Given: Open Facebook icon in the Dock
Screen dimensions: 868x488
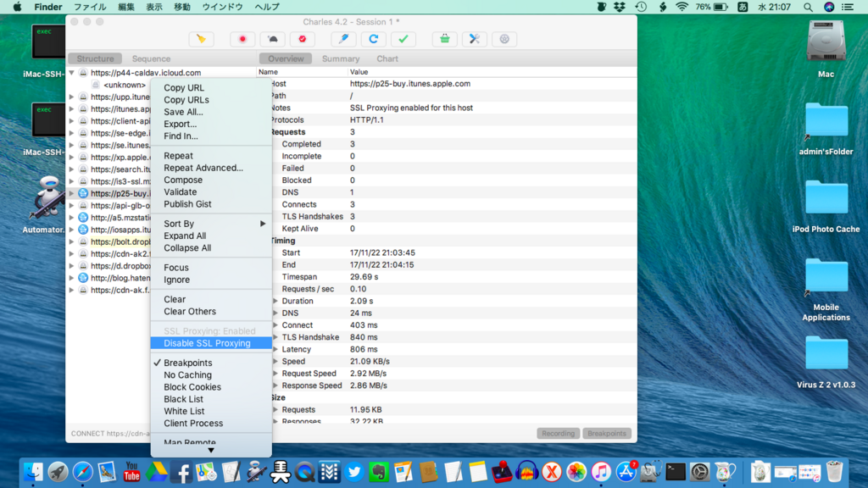Looking at the screenshot, I should [x=181, y=472].
